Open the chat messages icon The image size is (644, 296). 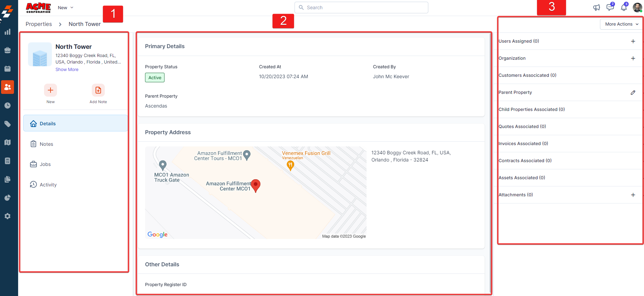[x=610, y=8]
